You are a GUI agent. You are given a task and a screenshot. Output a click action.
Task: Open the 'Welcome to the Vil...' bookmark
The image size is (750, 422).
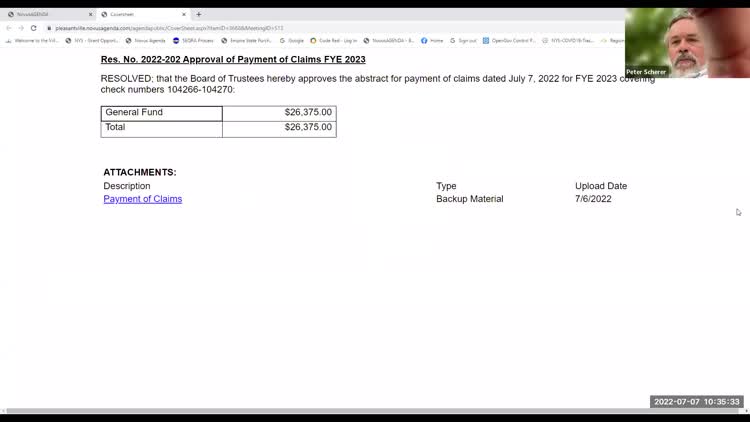(x=32, y=41)
